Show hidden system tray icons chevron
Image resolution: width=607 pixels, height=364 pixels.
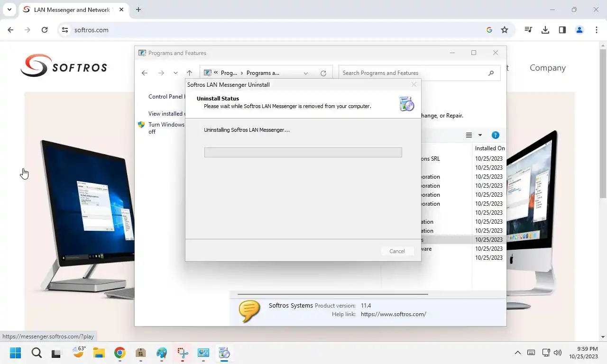pyautogui.click(x=518, y=353)
